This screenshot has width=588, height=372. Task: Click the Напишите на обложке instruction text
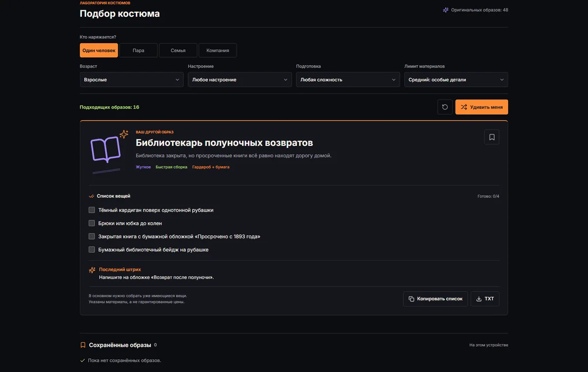click(156, 277)
